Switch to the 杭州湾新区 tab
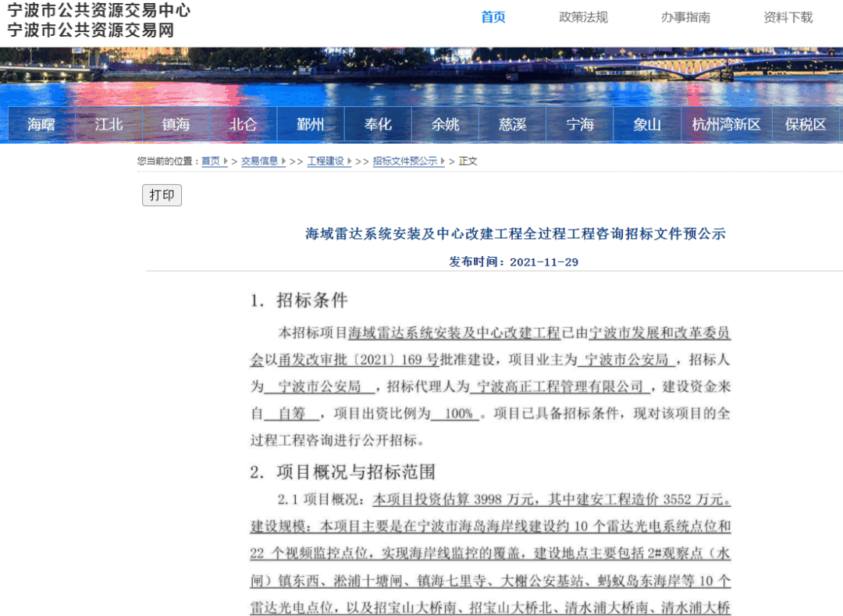 (726, 124)
